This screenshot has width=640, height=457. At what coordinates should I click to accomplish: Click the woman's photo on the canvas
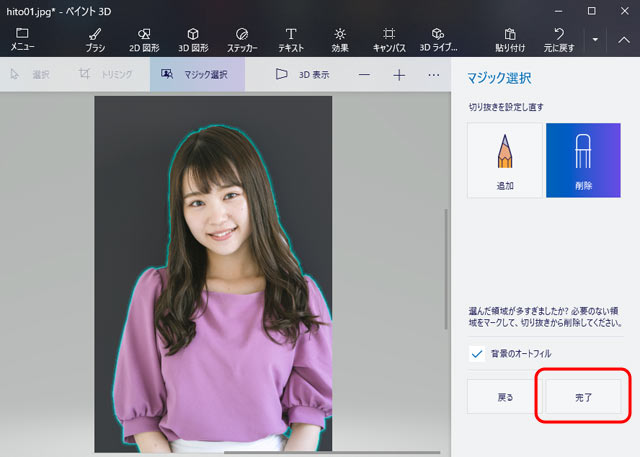(x=213, y=273)
